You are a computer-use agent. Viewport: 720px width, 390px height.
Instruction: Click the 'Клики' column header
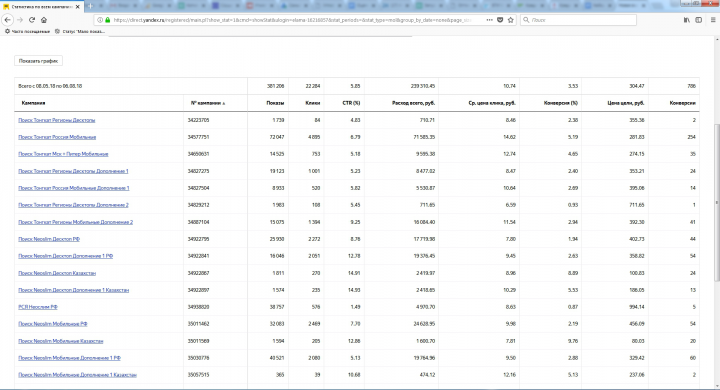313,103
